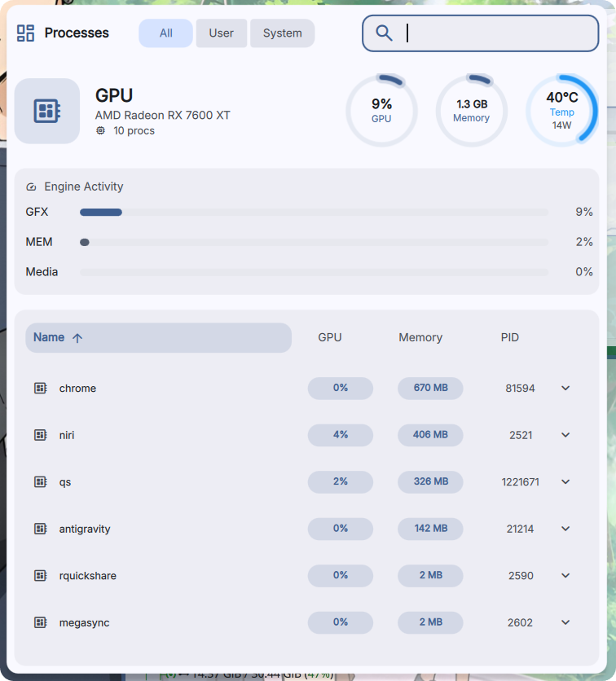Sort by PID column header
Viewport: 616px width, 681px height.
tap(509, 337)
